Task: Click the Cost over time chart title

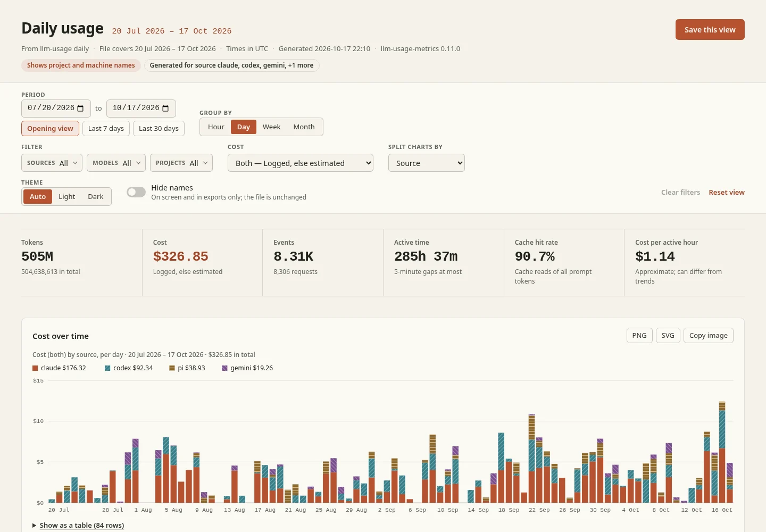Action: [61, 336]
